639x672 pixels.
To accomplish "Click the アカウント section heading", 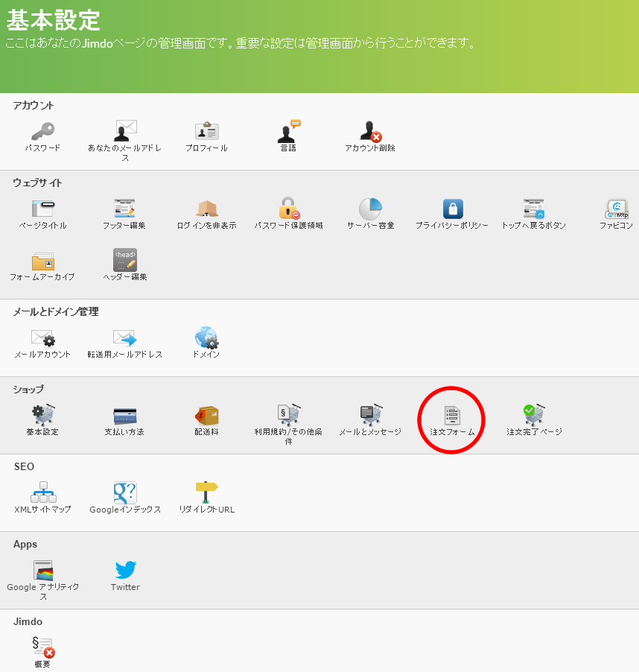I will [x=34, y=106].
